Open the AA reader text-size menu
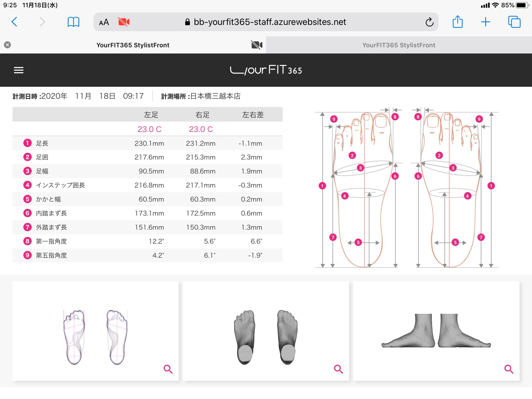This screenshot has height=399, width=532. pyautogui.click(x=104, y=22)
